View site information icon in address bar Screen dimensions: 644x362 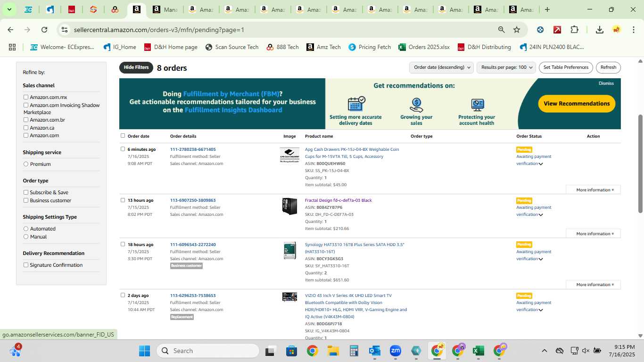(64, 30)
